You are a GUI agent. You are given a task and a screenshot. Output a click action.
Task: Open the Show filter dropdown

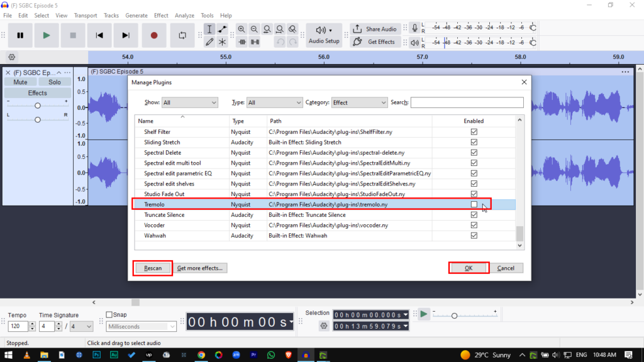pos(189,102)
